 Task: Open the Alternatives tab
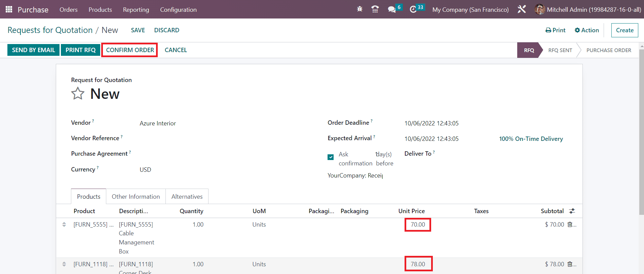[x=187, y=197]
